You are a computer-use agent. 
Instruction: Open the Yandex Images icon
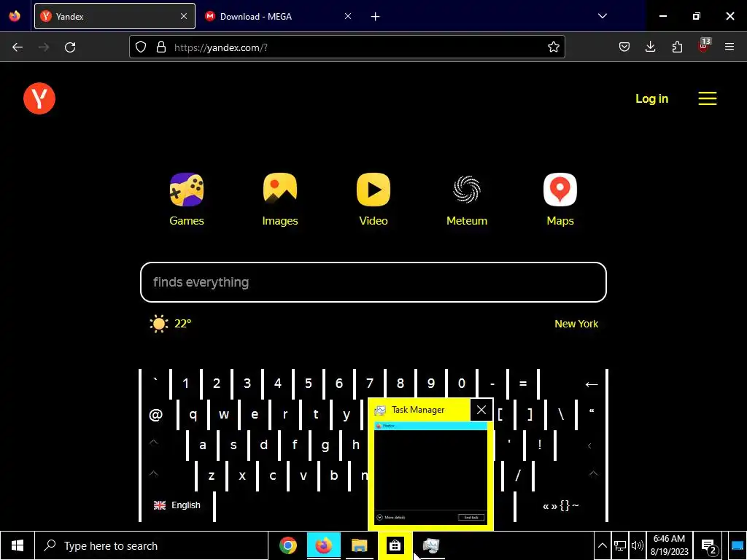(x=280, y=190)
